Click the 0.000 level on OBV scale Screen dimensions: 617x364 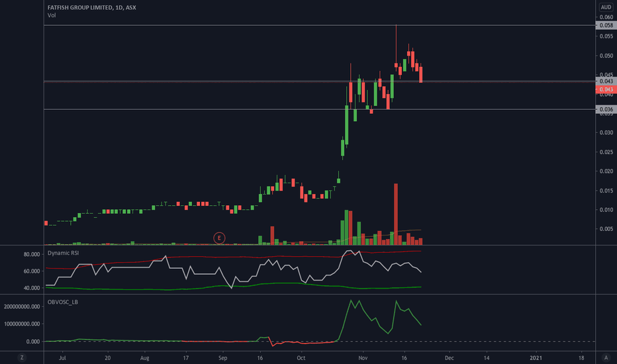[x=33, y=341]
